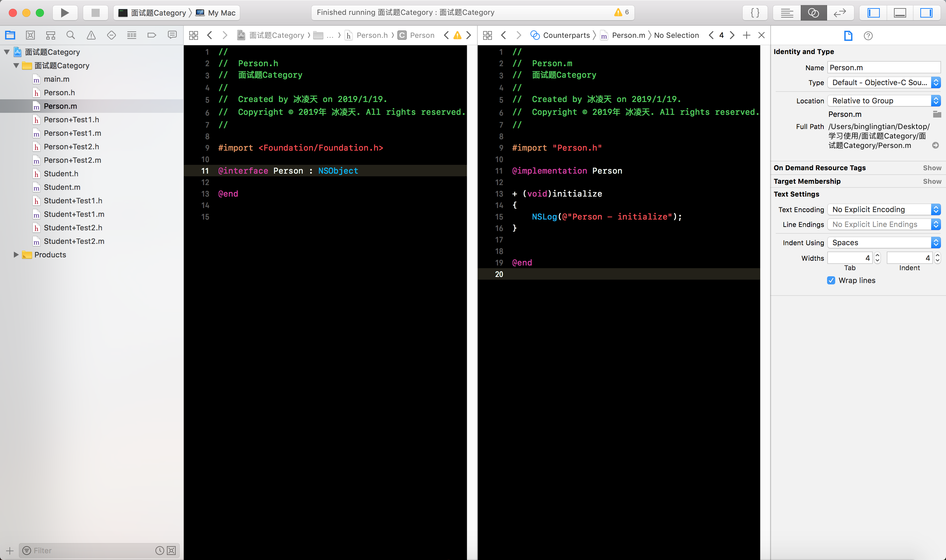The image size is (946, 560).
Task: Open the Issue navigator warning icon
Action: click(x=91, y=35)
